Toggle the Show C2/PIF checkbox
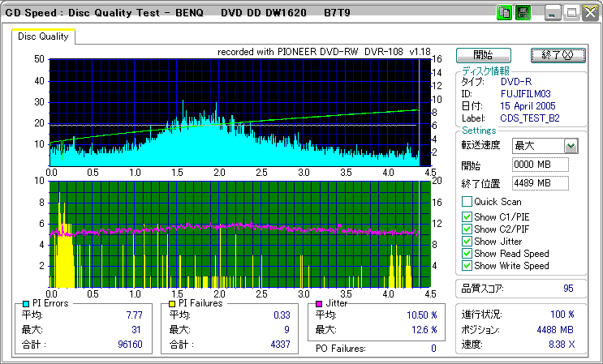This screenshot has width=603, height=364. click(467, 229)
